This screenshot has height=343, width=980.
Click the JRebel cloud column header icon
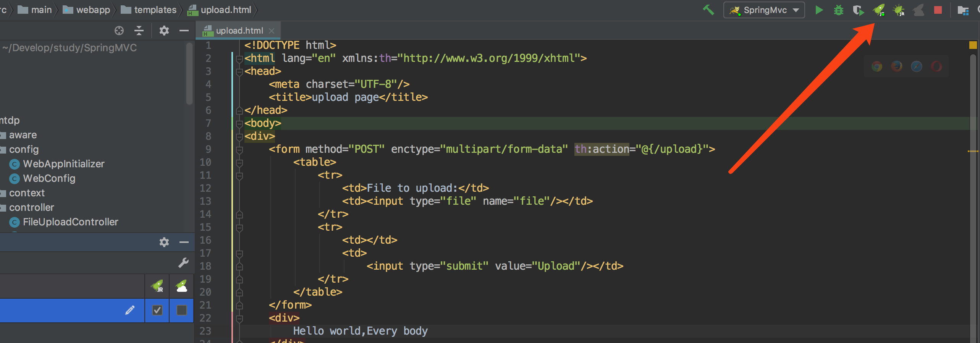(181, 286)
